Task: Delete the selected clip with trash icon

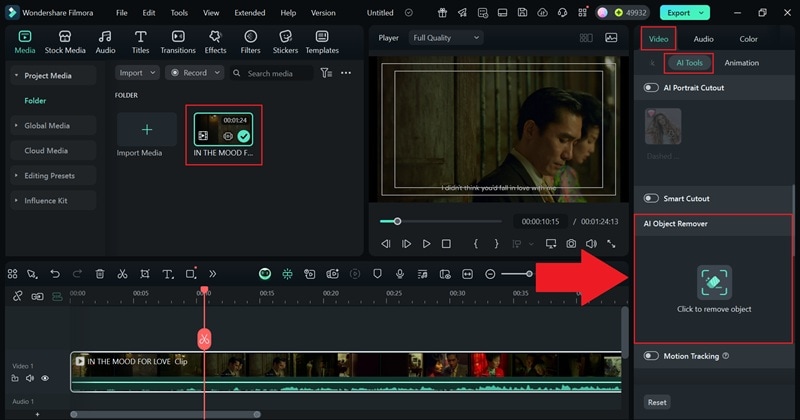Action: click(x=100, y=274)
